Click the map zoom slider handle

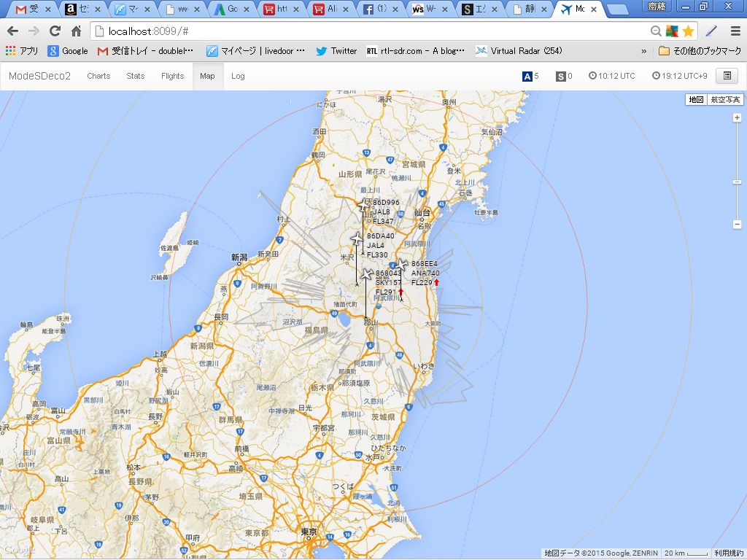coord(737,182)
